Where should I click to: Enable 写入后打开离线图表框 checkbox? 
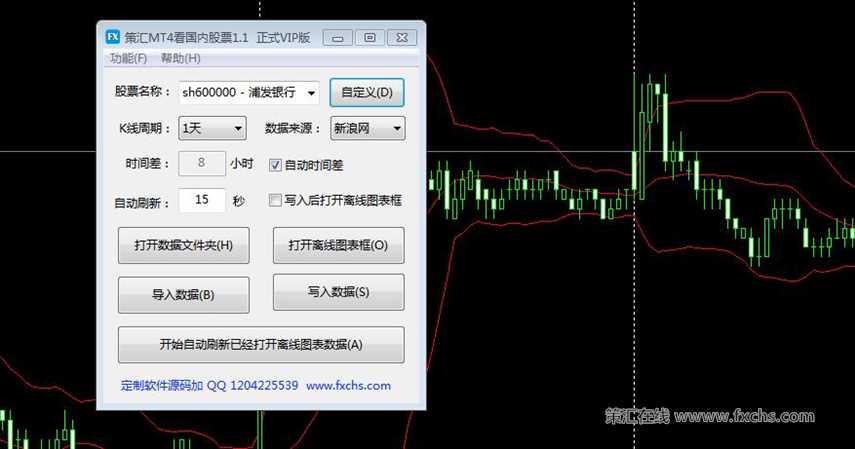coord(275,200)
